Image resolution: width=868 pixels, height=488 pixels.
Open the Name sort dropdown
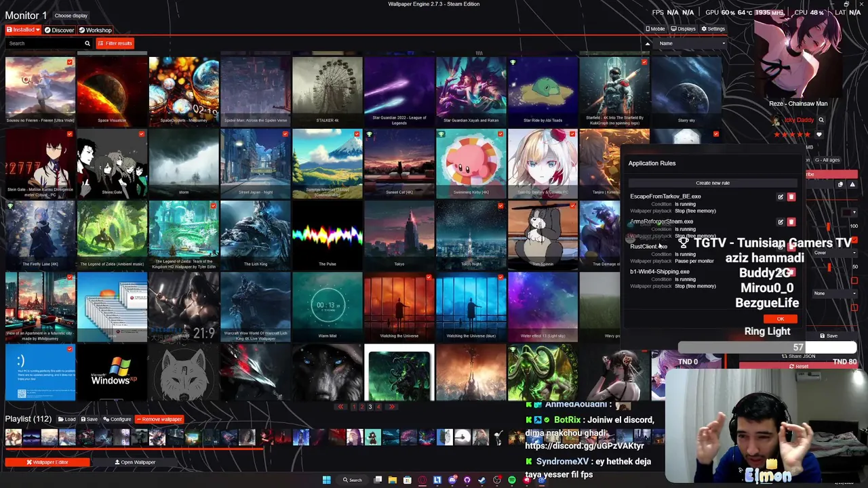pos(692,43)
